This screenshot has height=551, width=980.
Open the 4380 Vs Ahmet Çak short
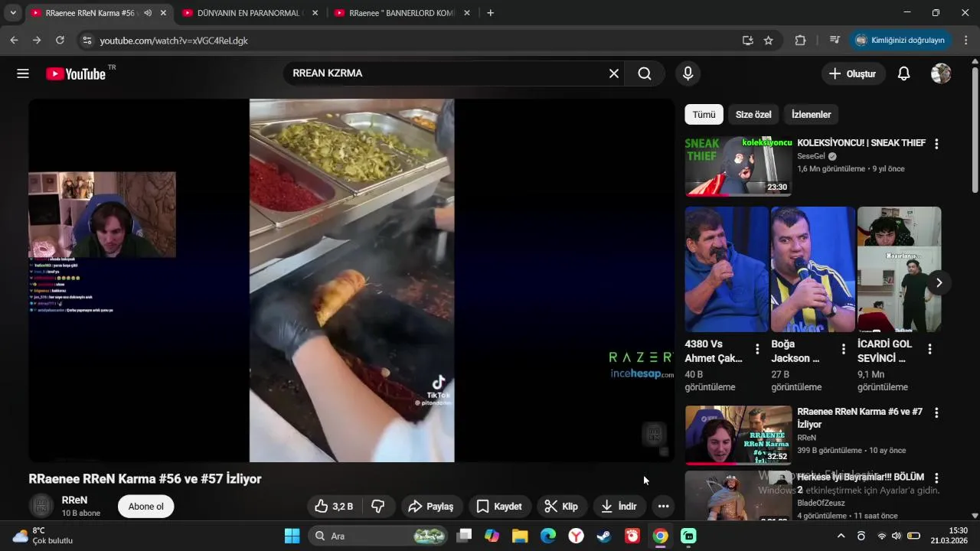tap(727, 269)
